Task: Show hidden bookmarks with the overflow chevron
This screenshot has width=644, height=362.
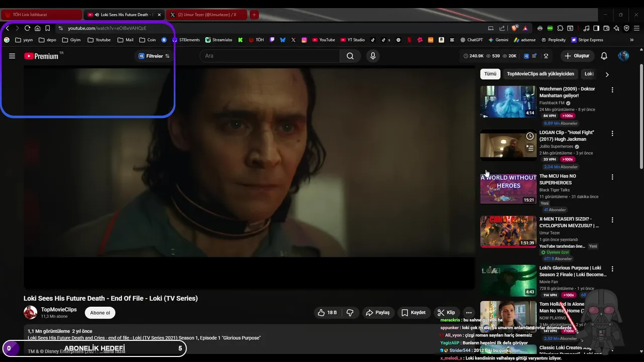Action: pyautogui.click(x=632, y=40)
